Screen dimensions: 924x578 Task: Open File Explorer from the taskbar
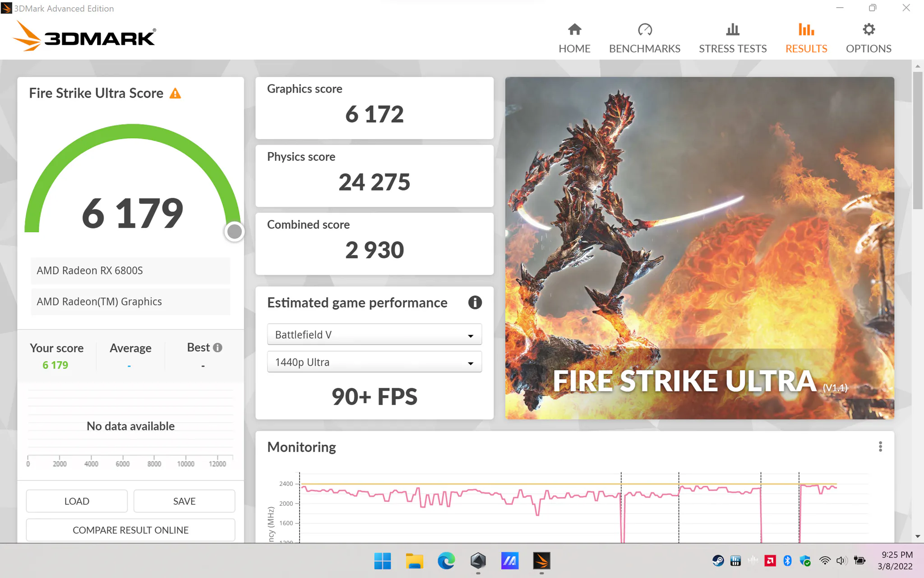coord(414,561)
